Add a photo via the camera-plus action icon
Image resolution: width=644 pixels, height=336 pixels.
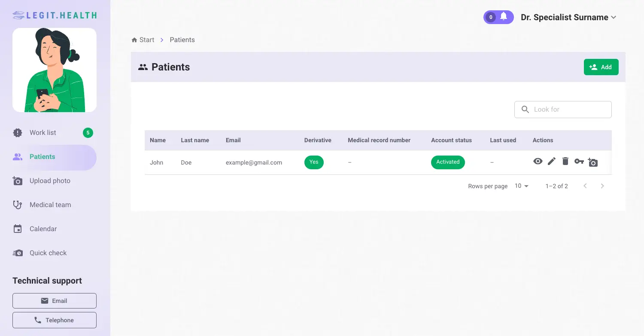pos(593,162)
